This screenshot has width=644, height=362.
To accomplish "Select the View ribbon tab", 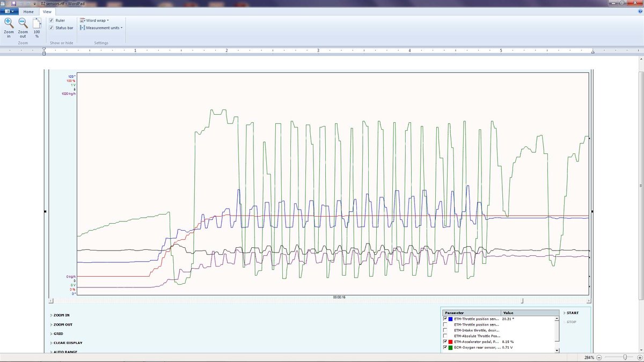I will 47,11.
